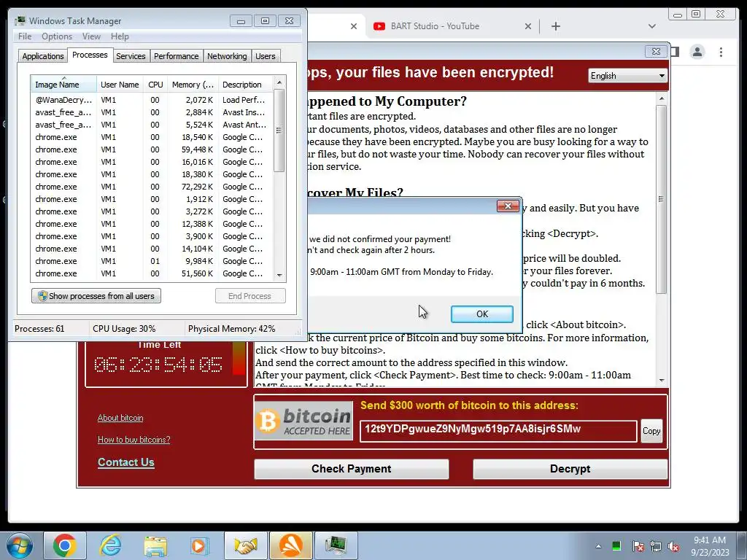
Task: Open the Avast orange taskbar icon
Action: (290, 545)
